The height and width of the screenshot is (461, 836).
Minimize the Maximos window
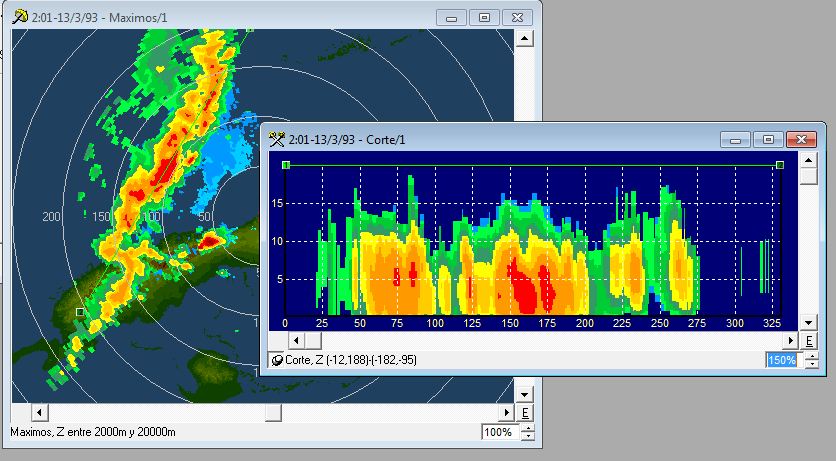pos(452,18)
